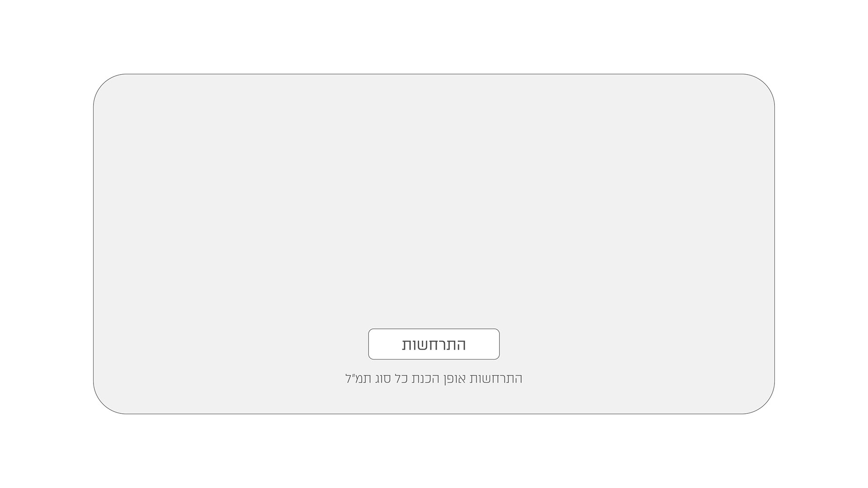Activate the white rounded התרחשות button
868x488 pixels.
(x=434, y=344)
